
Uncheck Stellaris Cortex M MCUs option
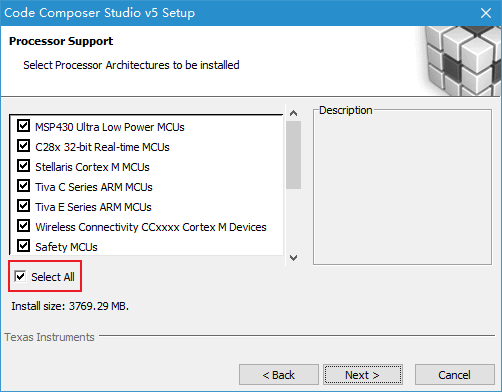coord(23,166)
